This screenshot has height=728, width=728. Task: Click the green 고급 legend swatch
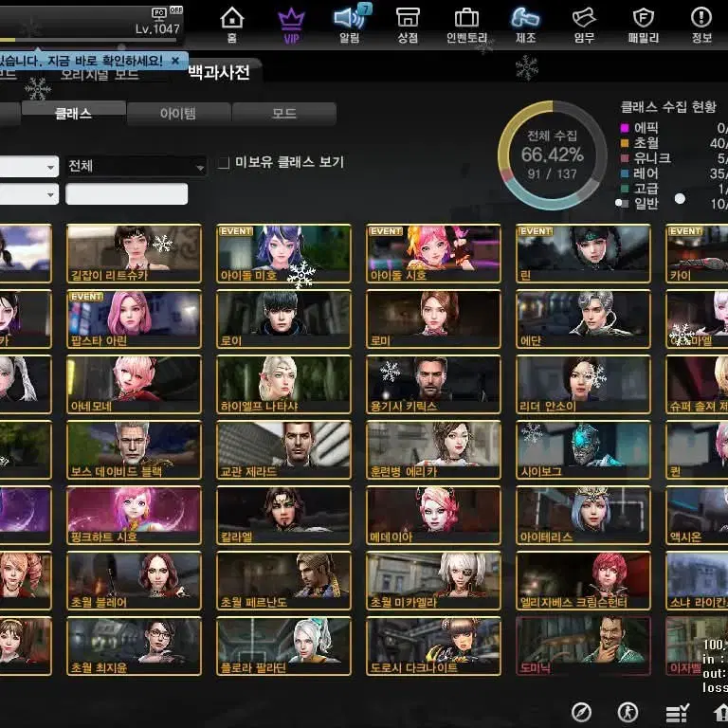click(625, 189)
